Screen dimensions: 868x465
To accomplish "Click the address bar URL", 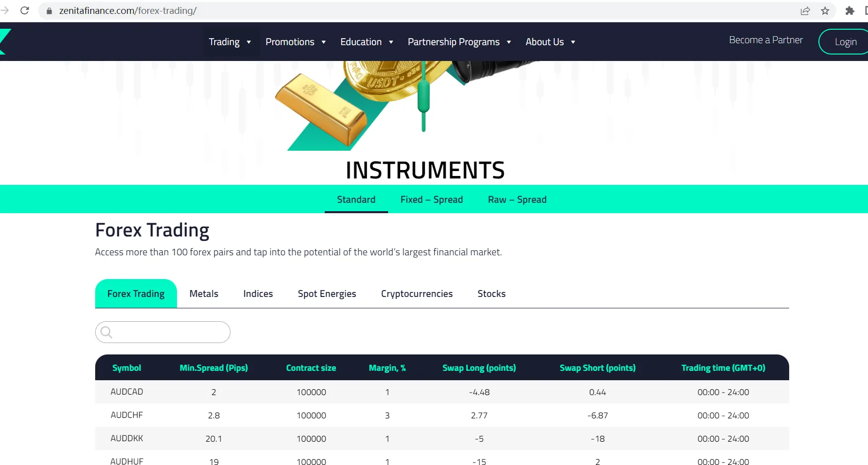I will [128, 11].
